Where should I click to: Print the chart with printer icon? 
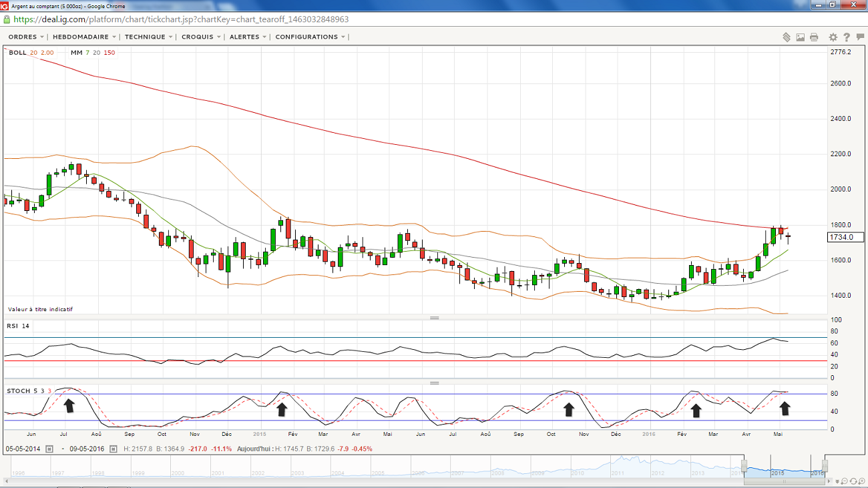[x=814, y=37]
